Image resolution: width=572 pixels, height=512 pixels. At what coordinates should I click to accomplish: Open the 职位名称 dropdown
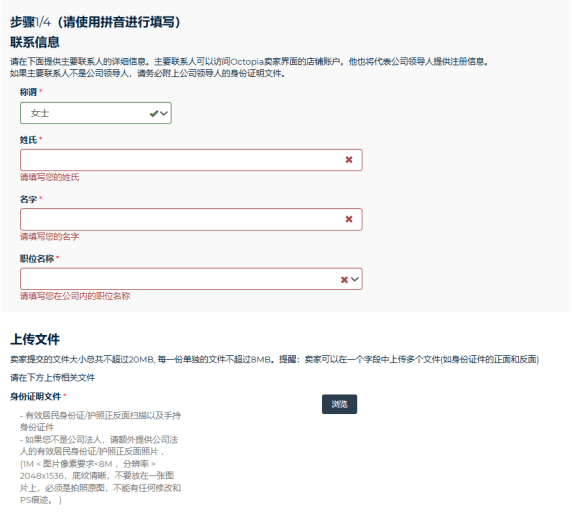[191, 279]
